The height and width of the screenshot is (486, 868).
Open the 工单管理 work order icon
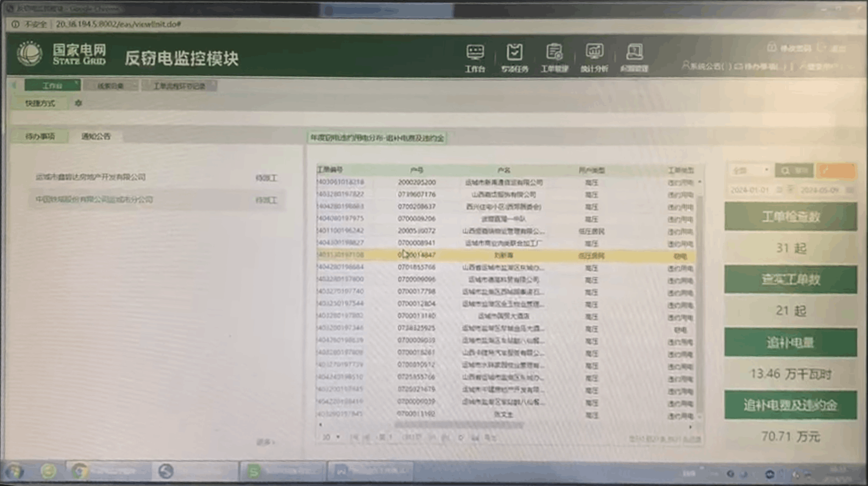[x=554, y=53]
